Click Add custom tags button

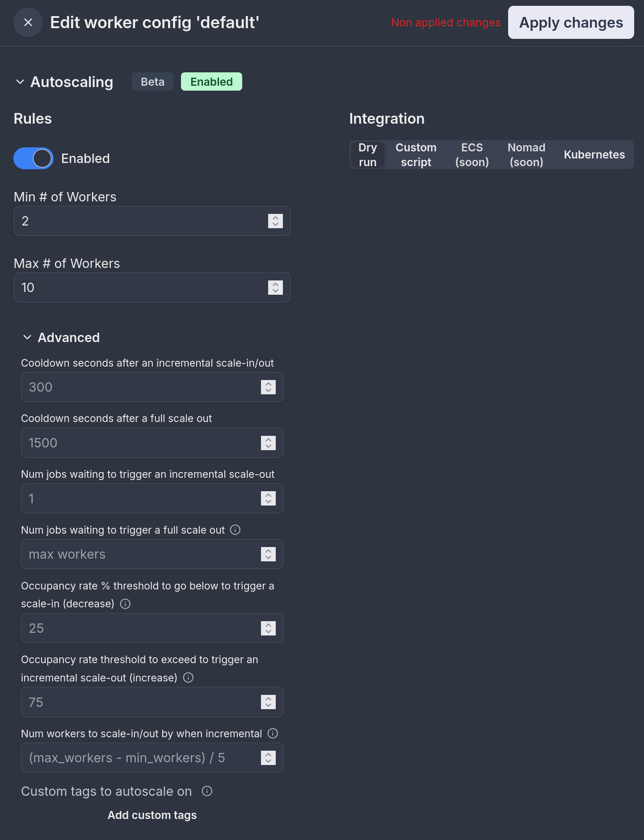[x=152, y=815]
